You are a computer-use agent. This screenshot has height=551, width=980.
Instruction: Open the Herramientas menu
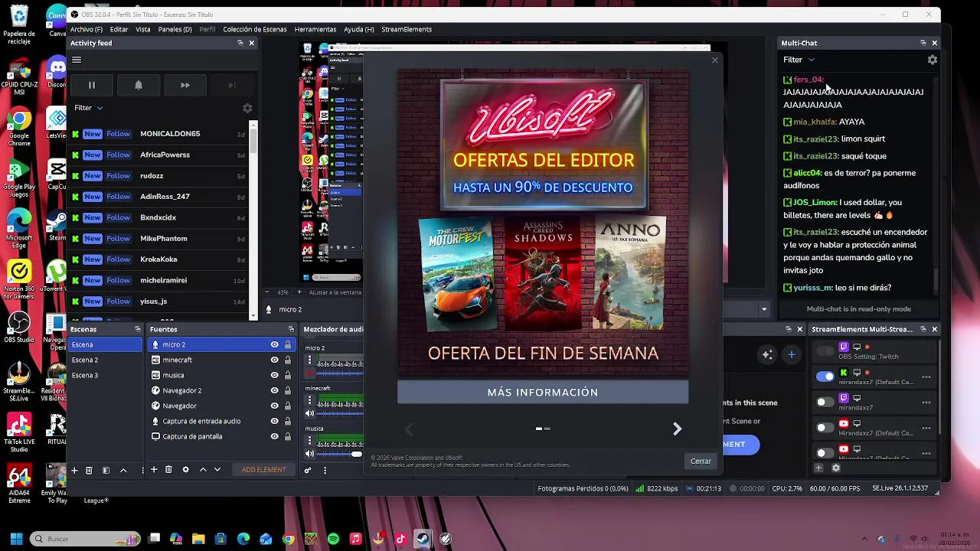click(315, 29)
